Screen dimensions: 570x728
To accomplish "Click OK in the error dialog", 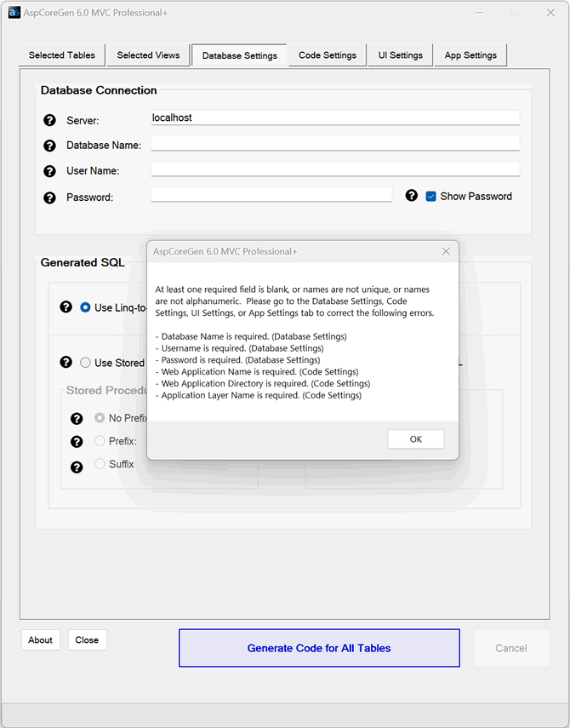I will pyautogui.click(x=415, y=439).
